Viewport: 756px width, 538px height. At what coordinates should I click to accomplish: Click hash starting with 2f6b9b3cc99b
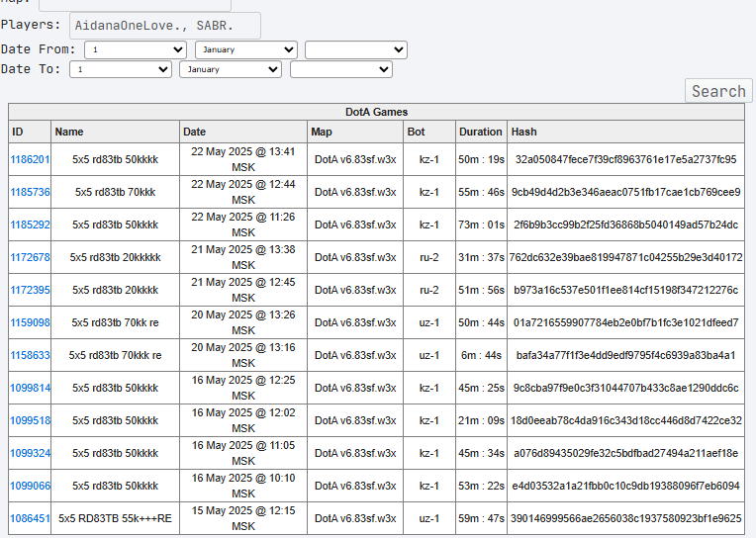(625, 224)
